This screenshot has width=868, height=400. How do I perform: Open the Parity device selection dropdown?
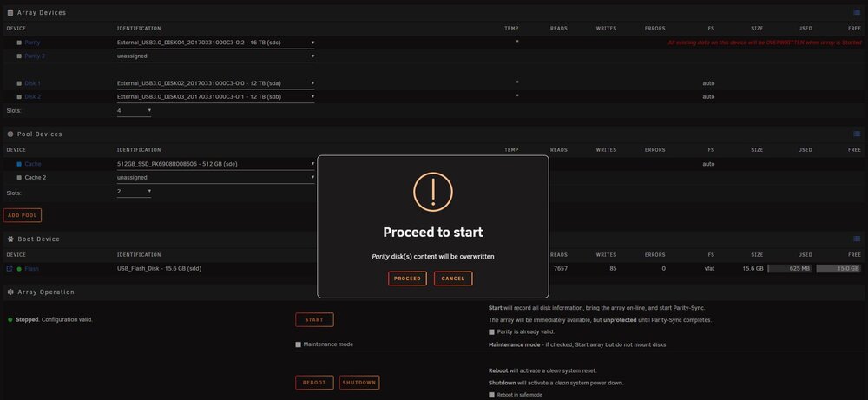click(x=215, y=42)
